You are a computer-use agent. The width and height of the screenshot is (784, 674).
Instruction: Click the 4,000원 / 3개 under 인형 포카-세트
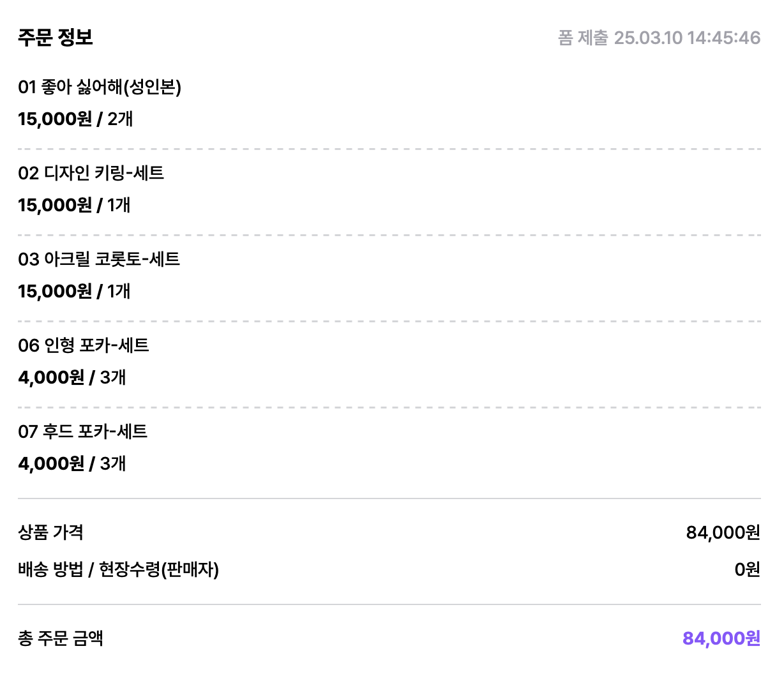point(72,377)
